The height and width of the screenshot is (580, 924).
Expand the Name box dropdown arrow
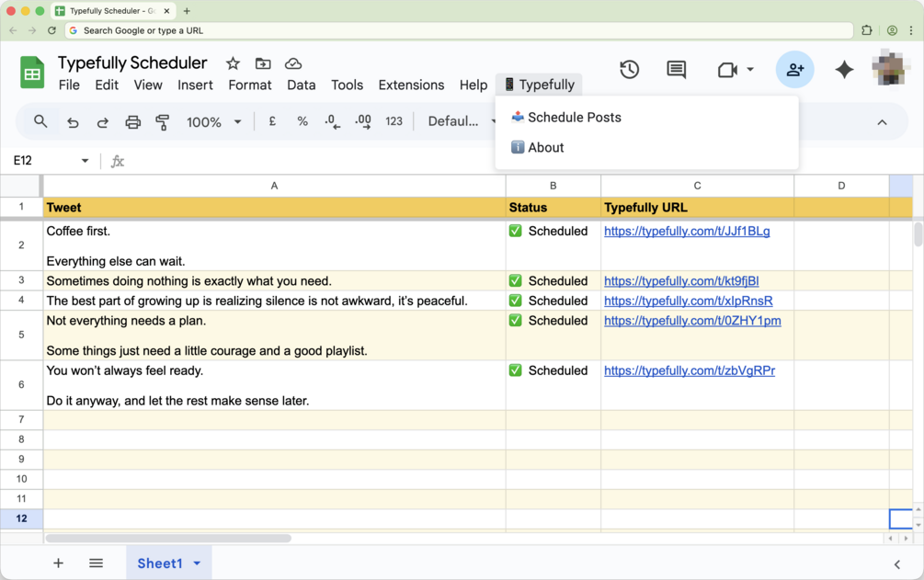coord(85,160)
